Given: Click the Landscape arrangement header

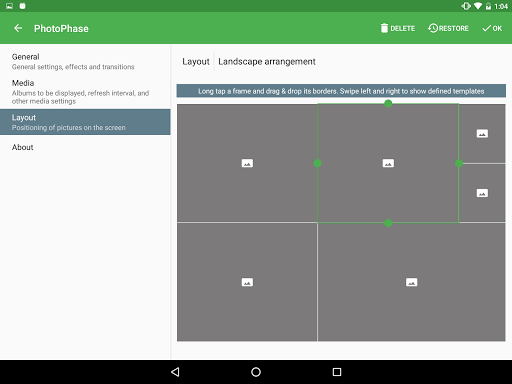Looking at the screenshot, I should 267,62.
